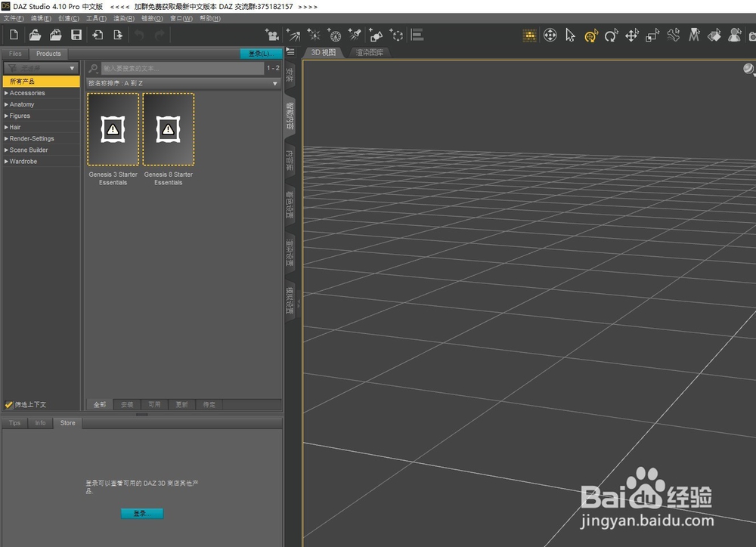Select the camera navigation circle tool
The width and height of the screenshot is (756, 547).
point(550,36)
